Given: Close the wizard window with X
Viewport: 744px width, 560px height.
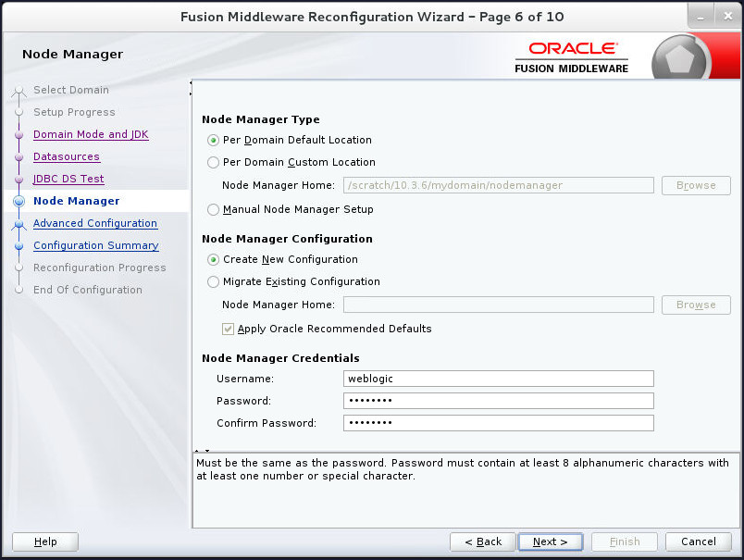Looking at the screenshot, I should [728, 17].
